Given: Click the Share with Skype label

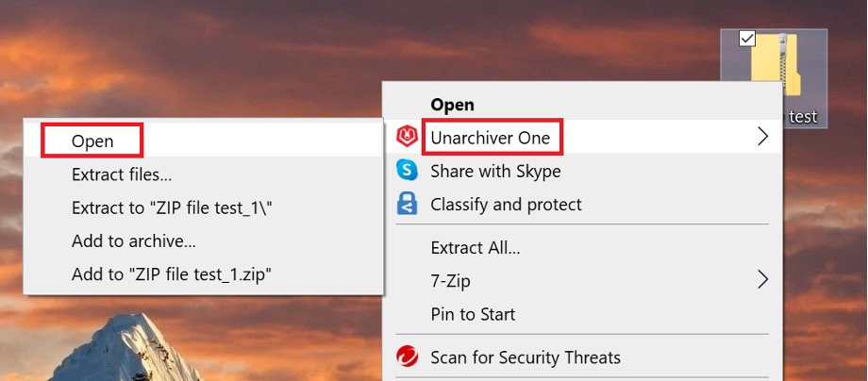Looking at the screenshot, I should tap(495, 171).
